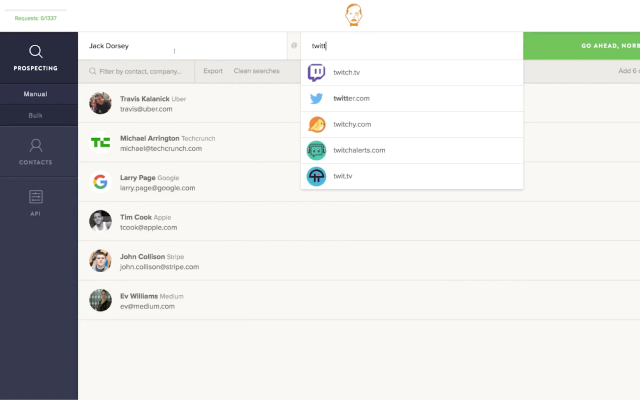Screen dimensions: 640x400
Task: Select the tcook@apple.com email
Action: [149, 228]
